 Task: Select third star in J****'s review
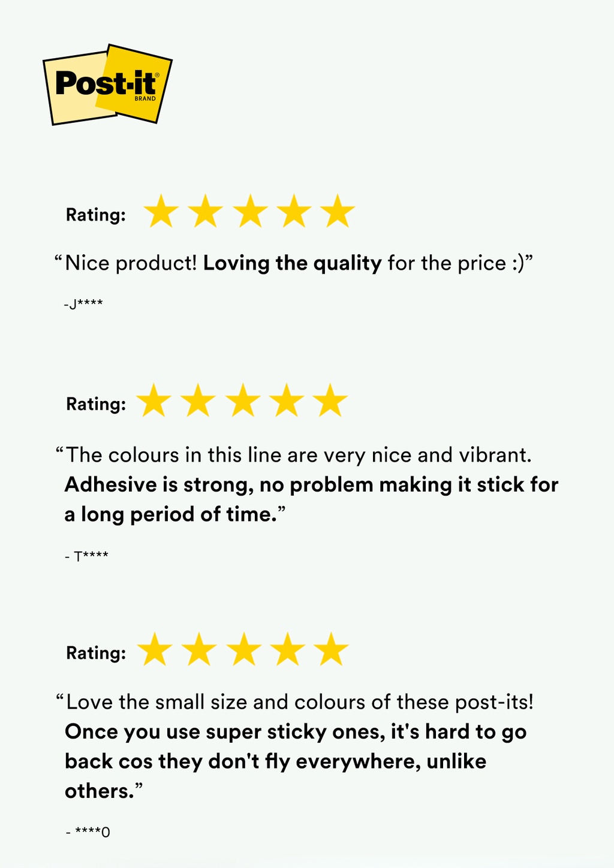click(x=250, y=212)
